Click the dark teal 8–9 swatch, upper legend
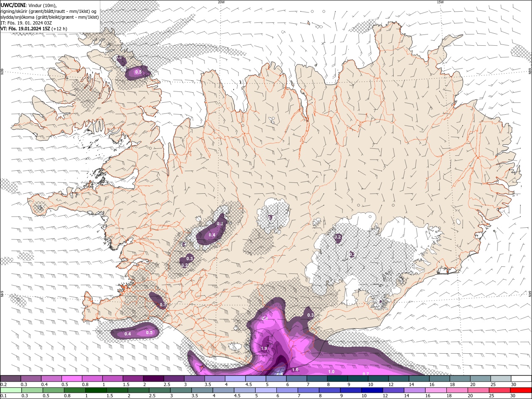The width and height of the screenshot is (532, 399). (337, 379)
